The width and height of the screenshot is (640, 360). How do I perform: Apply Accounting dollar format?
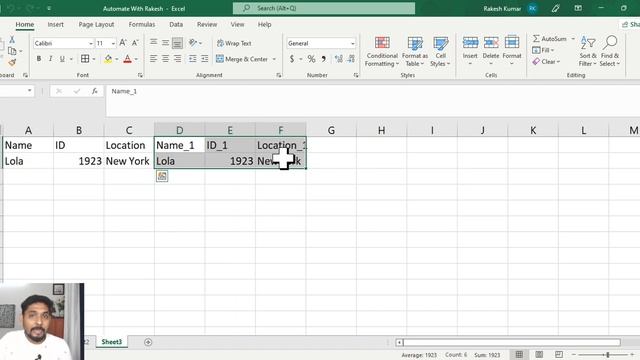tap(292, 59)
